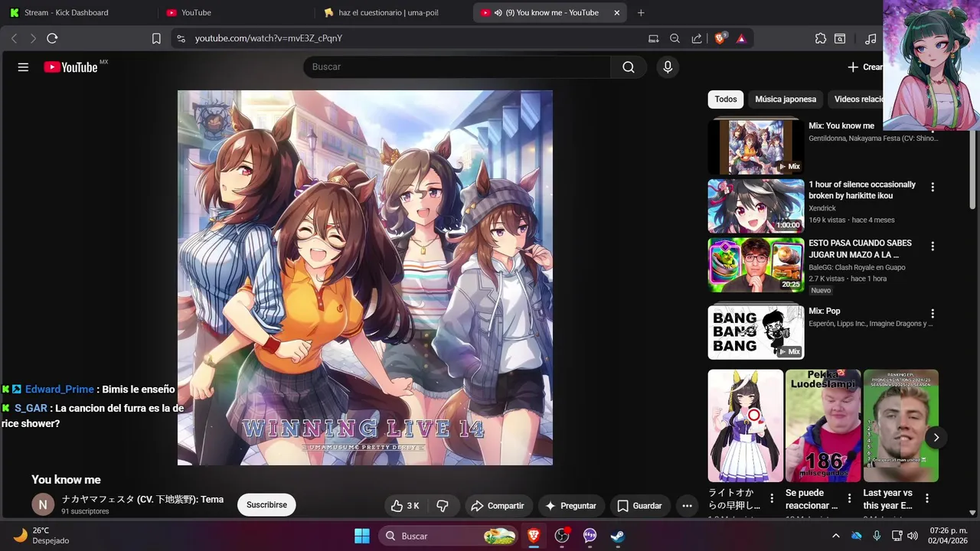Viewport: 980px width, 551px height.
Task: Click the 'Preguntar' button
Action: pos(570,506)
